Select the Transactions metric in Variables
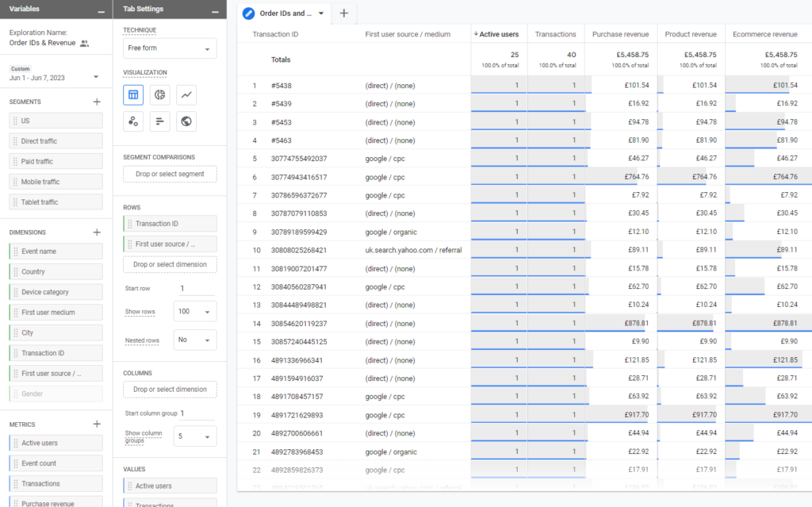Screen dimensions: 812x507 [x=56, y=484]
